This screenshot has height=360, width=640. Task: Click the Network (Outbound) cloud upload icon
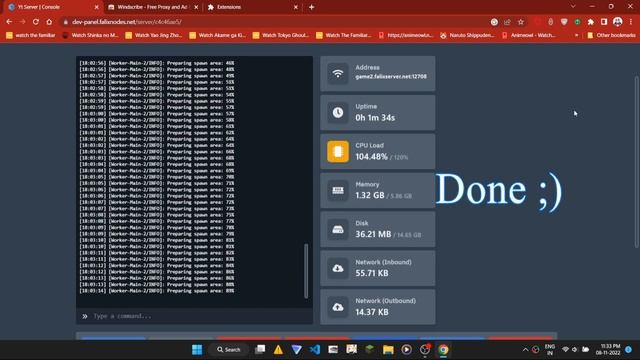tap(338, 307)
